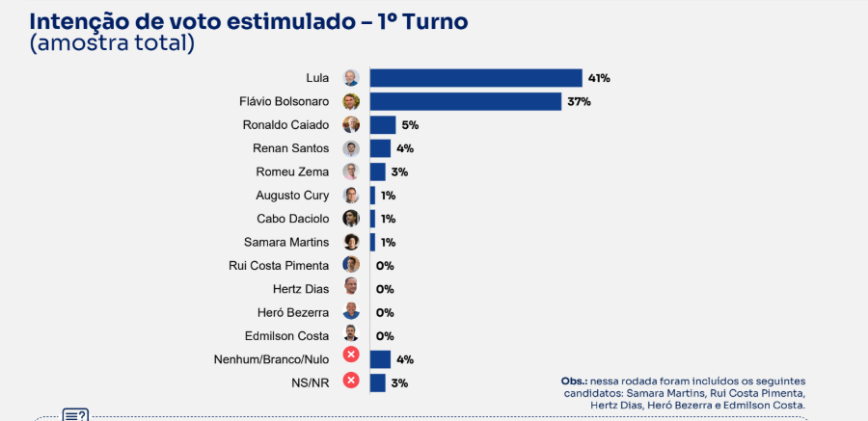Screen dimensions: 868x421
Task: Select the Edmilson Costa photo icon
Action: click(351, 333)
